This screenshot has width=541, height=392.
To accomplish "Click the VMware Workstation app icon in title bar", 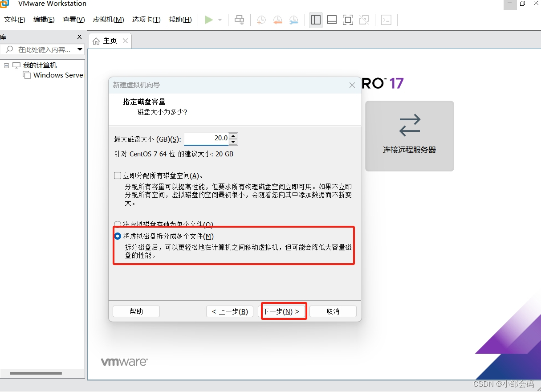I will 4,4.
